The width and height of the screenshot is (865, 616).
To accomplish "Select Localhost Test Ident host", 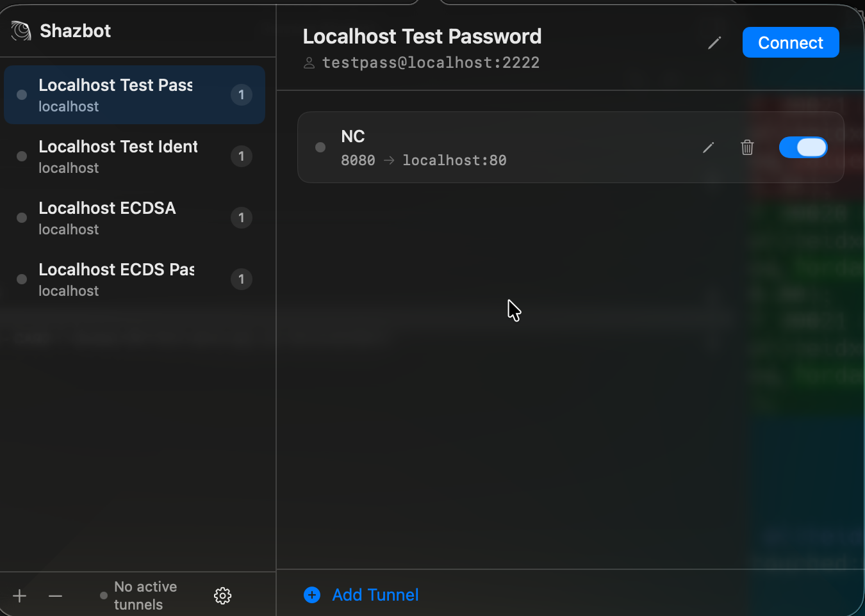I will pyautogui.click(x=135, y=156).
